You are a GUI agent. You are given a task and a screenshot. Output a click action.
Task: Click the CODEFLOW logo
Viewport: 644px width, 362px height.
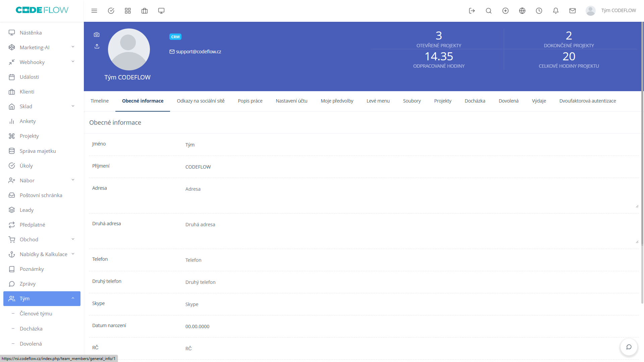(x=42, y=10)
